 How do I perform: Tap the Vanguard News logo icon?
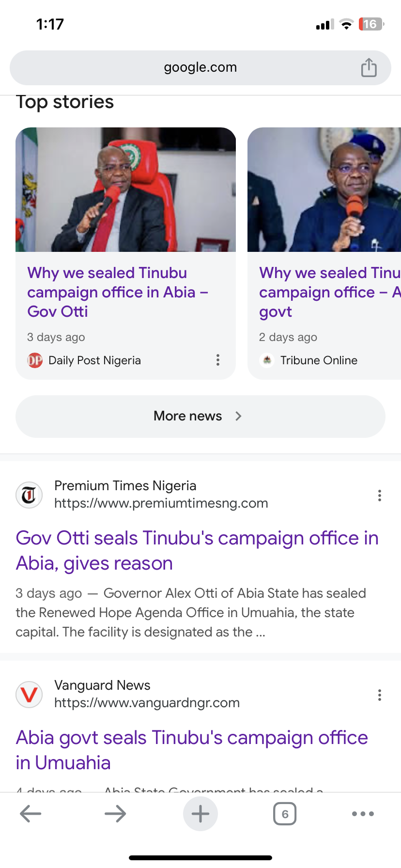point(29,695)
